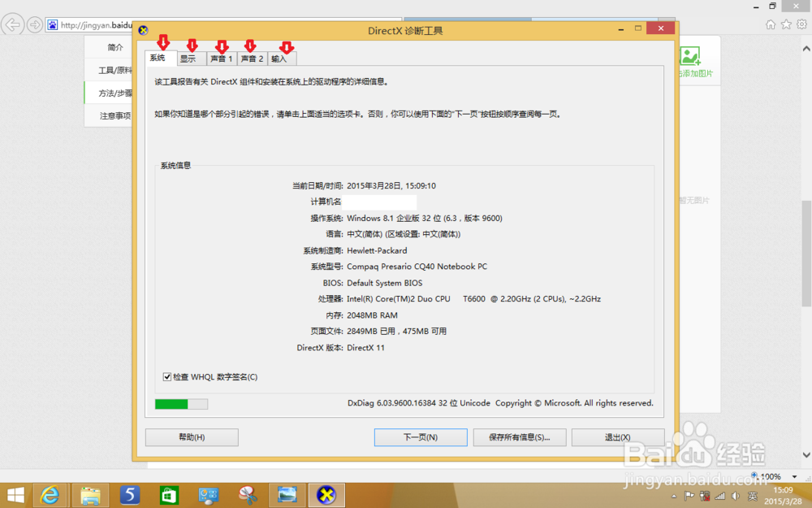The height and width of the screenshot is (508, 812).
Task: Minimize the DirectX 诊断工具 window
Action: tap(620, 29)
